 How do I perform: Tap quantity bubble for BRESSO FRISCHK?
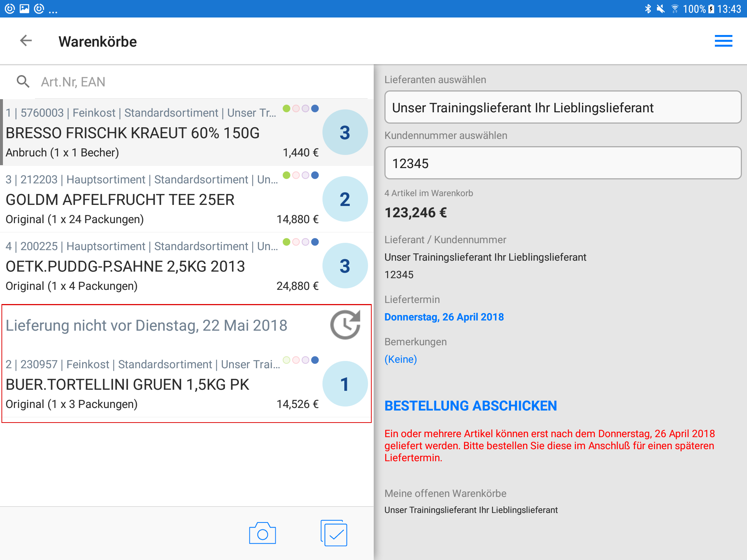(345, 132)
